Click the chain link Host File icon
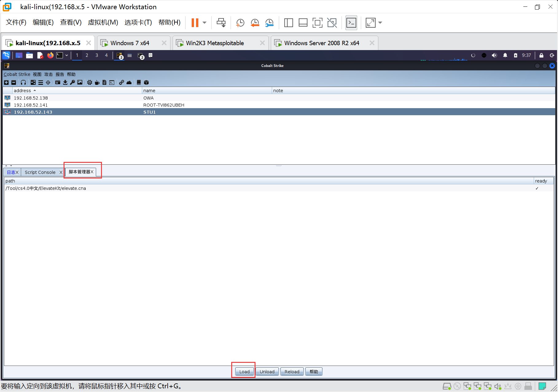 [x=122, y=82]
